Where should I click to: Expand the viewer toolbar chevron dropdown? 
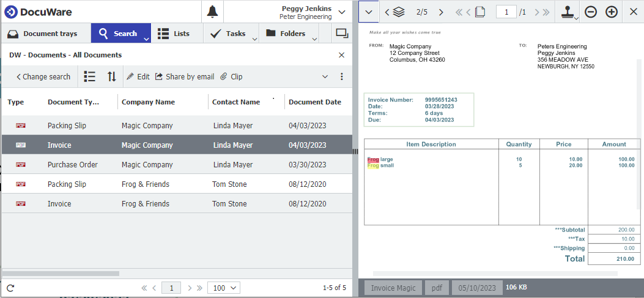click(368, 12)
